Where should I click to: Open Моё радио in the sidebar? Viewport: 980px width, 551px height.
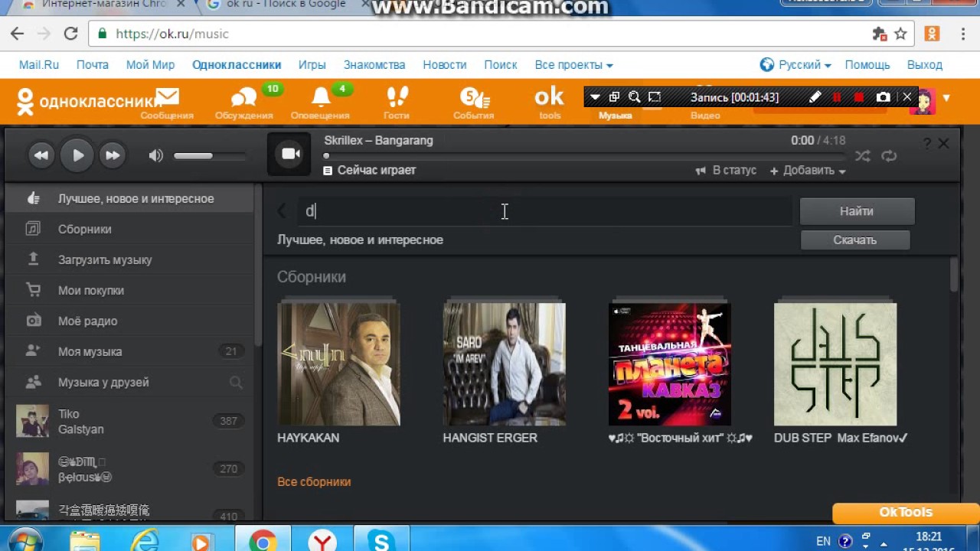pos(129,321)
